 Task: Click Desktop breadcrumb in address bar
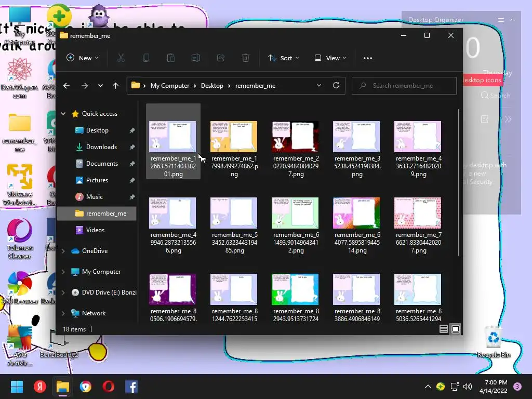(x=212, y=86)
